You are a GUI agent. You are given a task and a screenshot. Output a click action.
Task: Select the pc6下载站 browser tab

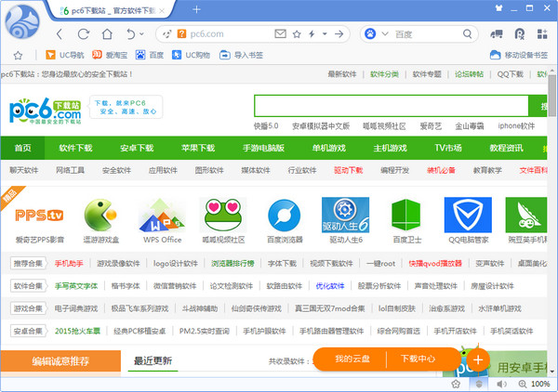coord(113,10)
